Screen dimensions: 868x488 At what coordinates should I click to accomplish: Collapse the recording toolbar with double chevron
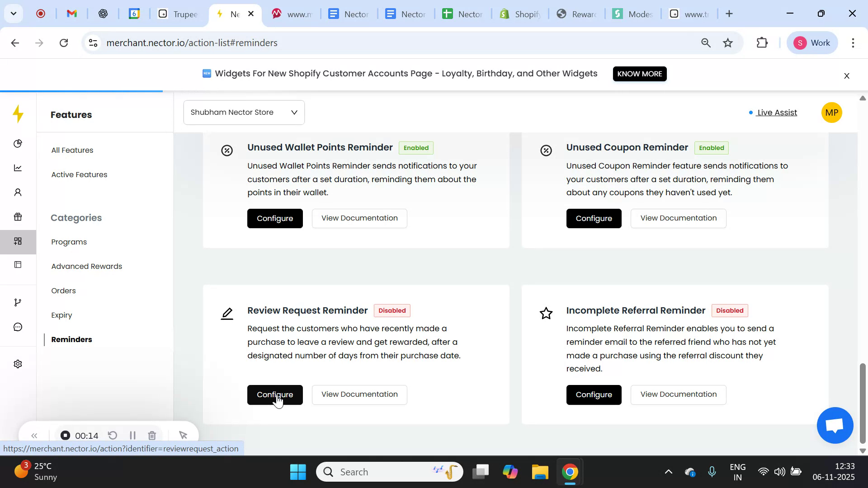(34, 435)
